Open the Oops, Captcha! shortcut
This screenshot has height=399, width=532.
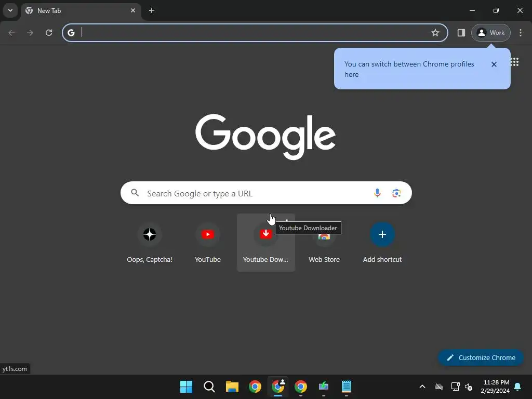point(150,243)
